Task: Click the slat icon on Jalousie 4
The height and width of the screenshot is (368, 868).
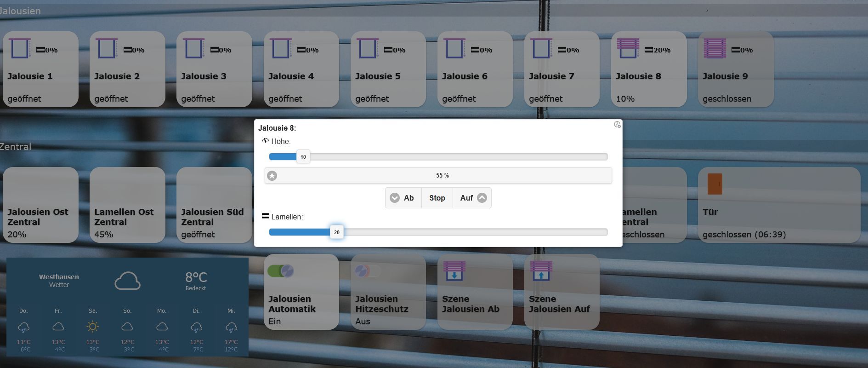Action: click(301, 50)
